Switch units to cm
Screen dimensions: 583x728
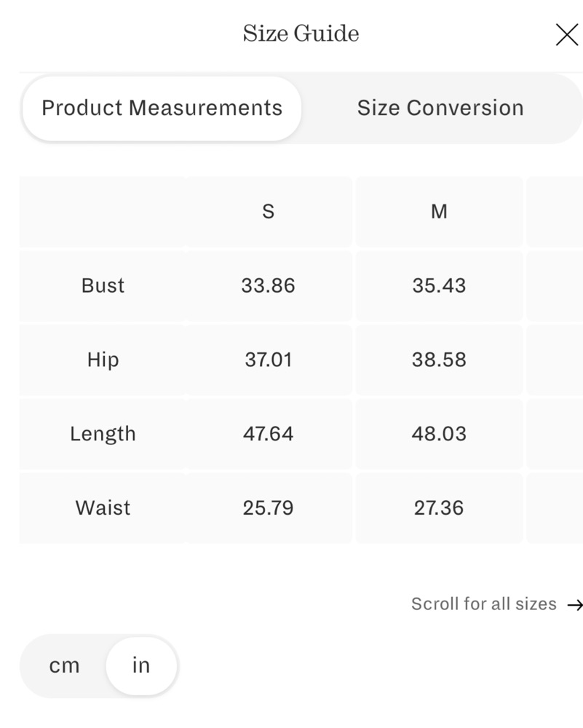(64, 665)
